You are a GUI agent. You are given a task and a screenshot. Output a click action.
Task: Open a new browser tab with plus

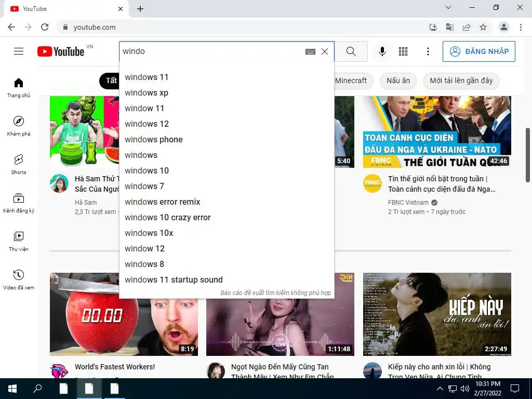pos(140,9)
